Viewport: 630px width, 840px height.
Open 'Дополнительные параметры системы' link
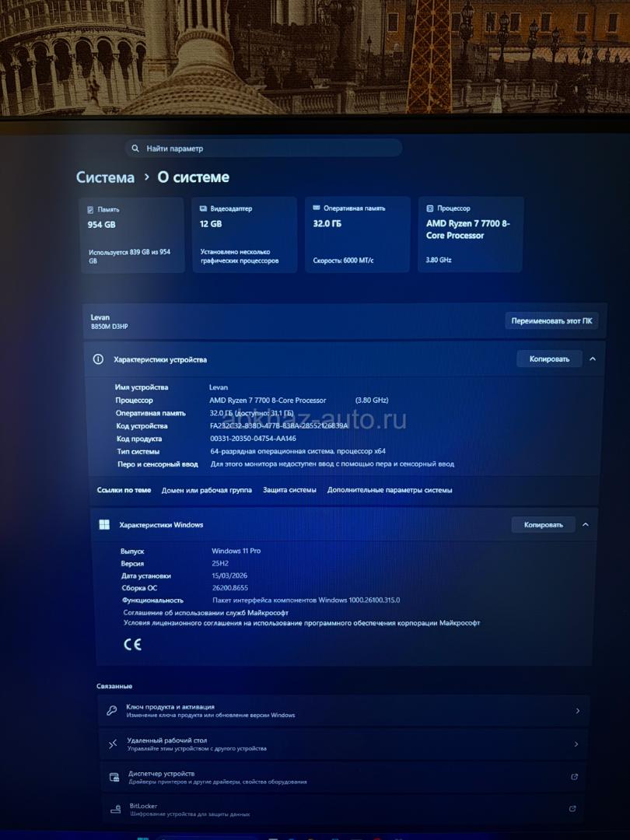coord(390,490)
